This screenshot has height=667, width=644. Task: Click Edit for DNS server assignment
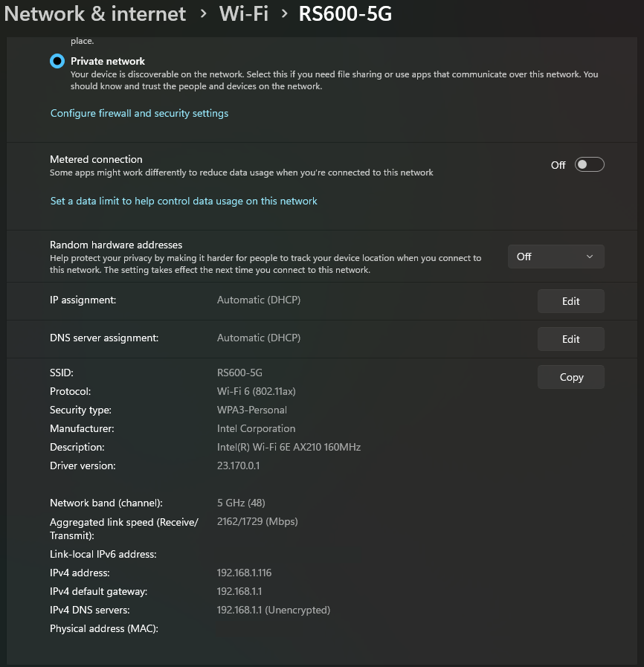570,339
